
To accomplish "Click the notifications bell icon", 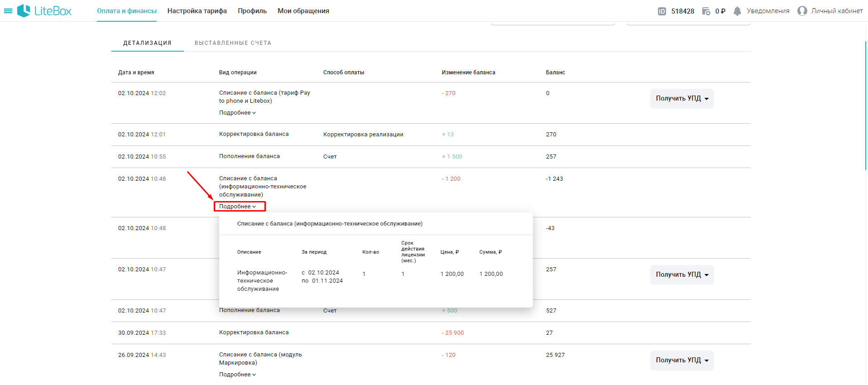I will tap(737, 11).
